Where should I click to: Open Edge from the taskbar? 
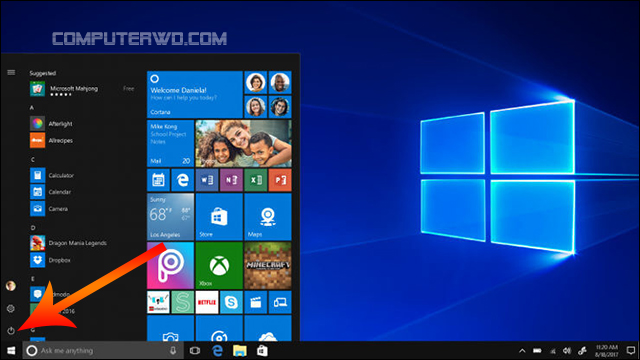click(x=218, y=351)
